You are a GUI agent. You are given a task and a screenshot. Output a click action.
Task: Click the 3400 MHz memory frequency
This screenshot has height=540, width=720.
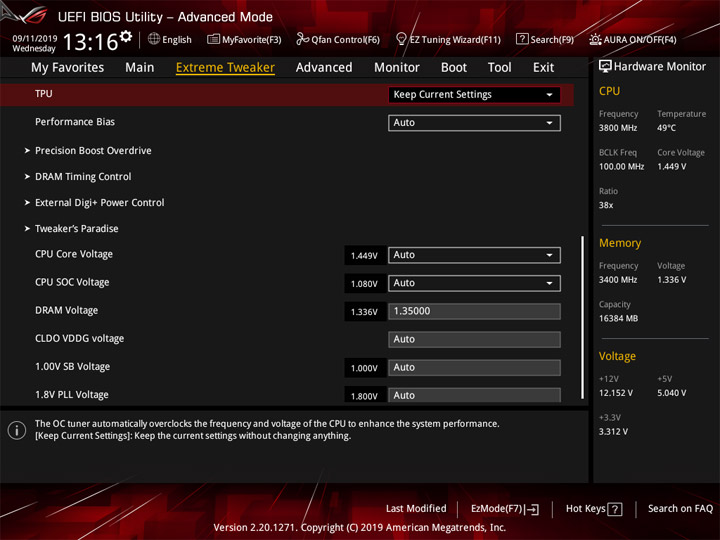[x=618, y=280]
